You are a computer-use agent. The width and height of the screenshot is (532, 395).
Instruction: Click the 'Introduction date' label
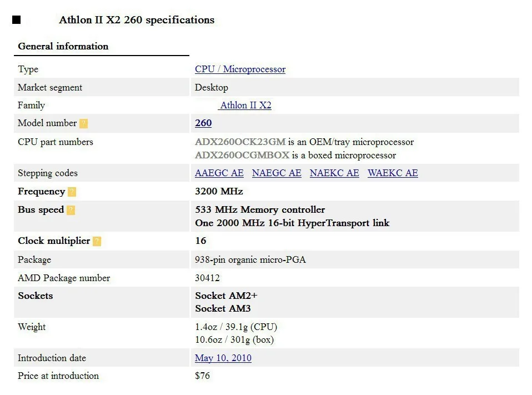(x=52, y=358)
